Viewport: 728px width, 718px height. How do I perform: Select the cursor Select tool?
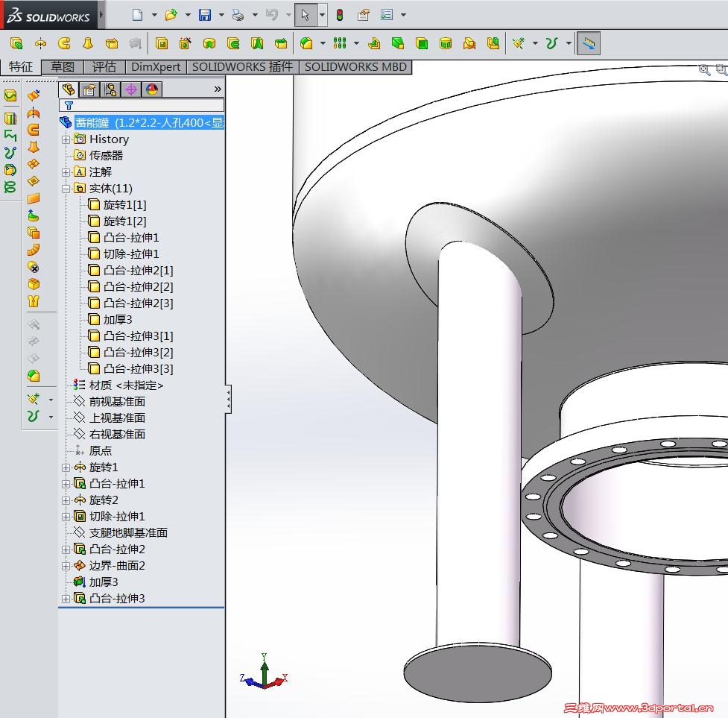tap(306, 15)
